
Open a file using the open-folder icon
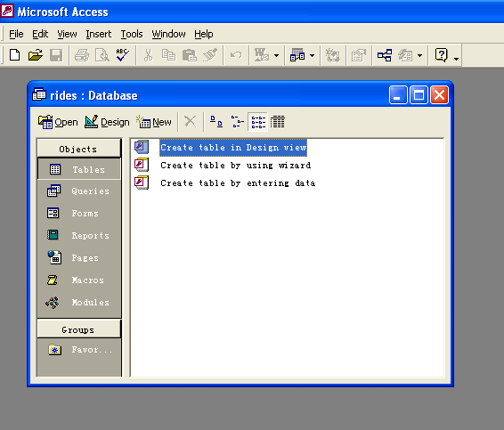36,55
